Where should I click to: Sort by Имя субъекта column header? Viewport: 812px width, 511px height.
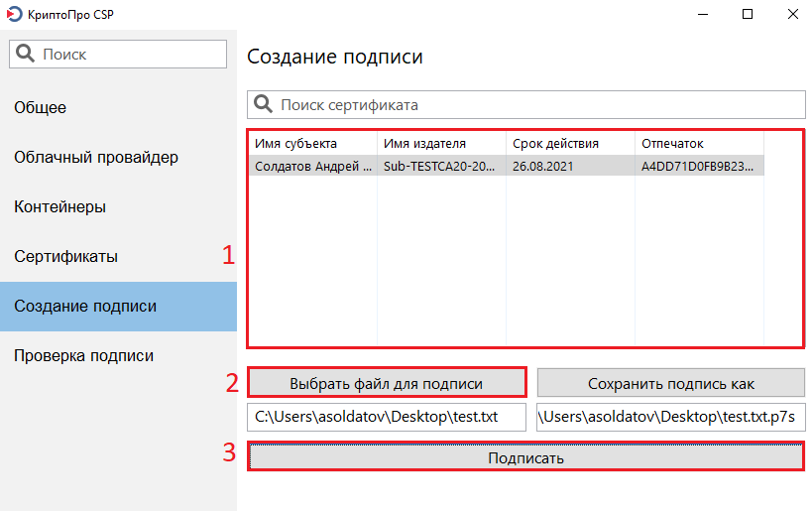coord(313,144)
